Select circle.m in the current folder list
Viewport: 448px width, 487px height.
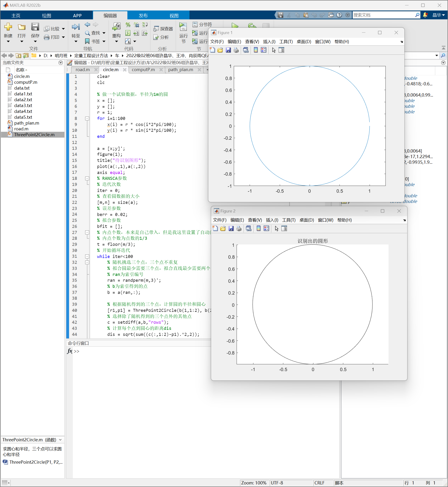[x=22, y=76]
